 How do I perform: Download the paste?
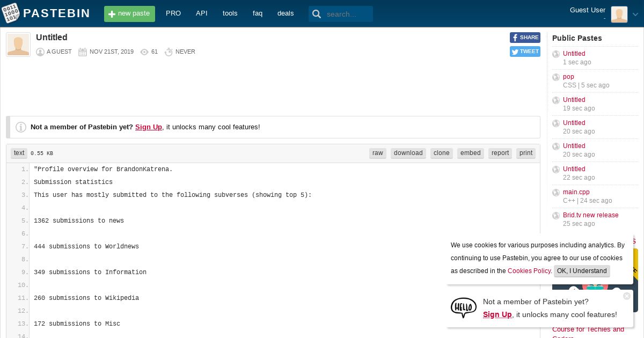pos(408,153)
